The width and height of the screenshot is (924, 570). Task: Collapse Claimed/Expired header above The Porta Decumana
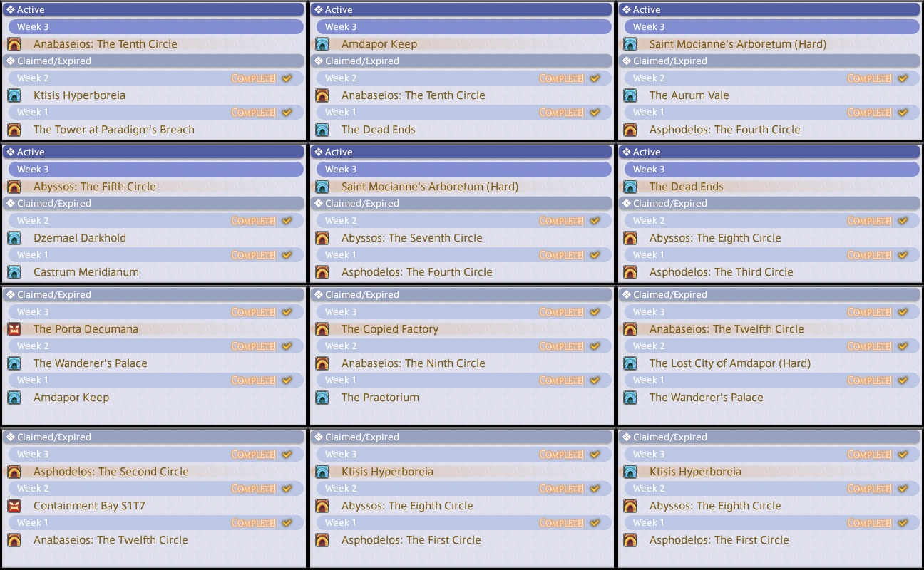click(153, 295)
